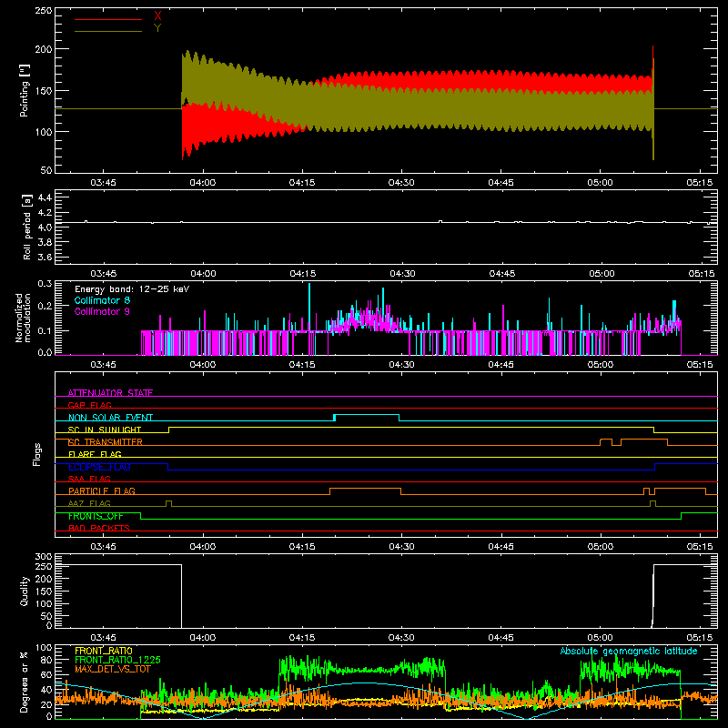This screenshot has height=728, width=728.
Task: Click the 4.4 tick on Roll period axis
Action: tap(45, 197)
